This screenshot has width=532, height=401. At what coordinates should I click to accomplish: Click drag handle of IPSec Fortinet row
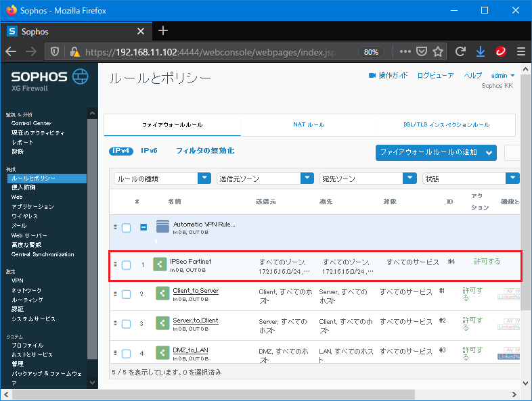click(x=115, y=264)
